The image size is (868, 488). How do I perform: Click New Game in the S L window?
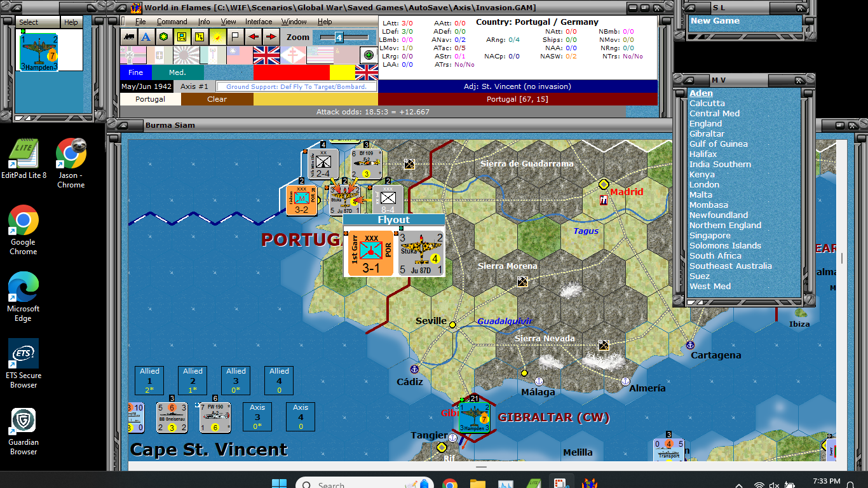tap(715, 20)
